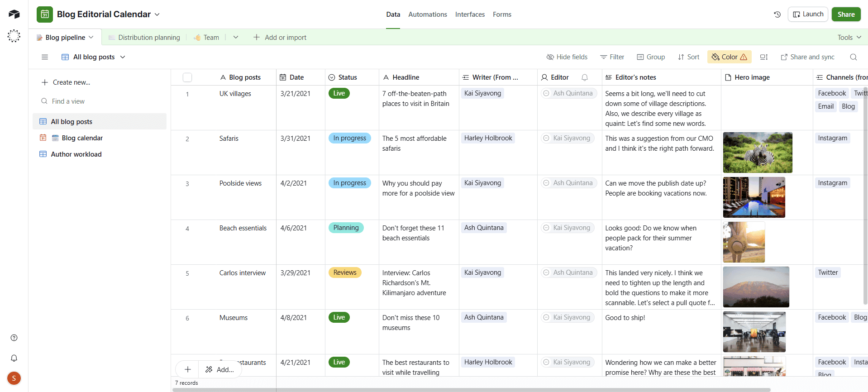Click the search magnifier in view toolbar
The width and height of the screenshot is (868, 392).
(x=853, y=57)
